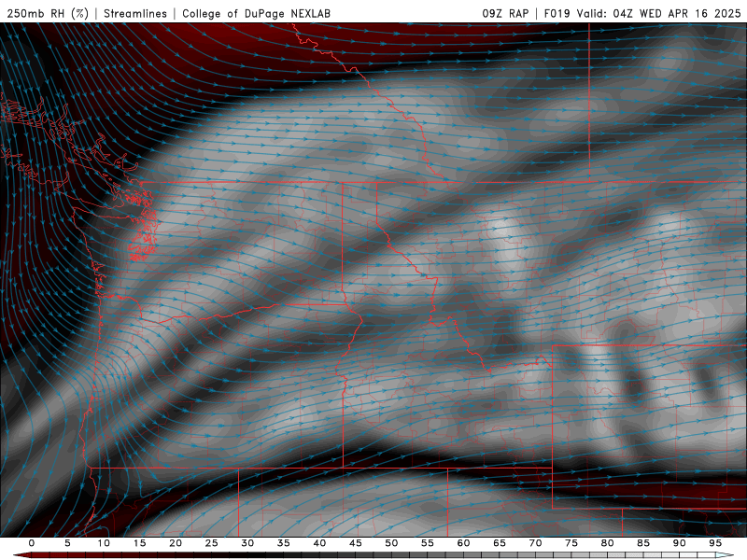Click the "Streamlines" label in the header
Image resolution: width=747 pixels, height=560 pixels.
point(135,13)
